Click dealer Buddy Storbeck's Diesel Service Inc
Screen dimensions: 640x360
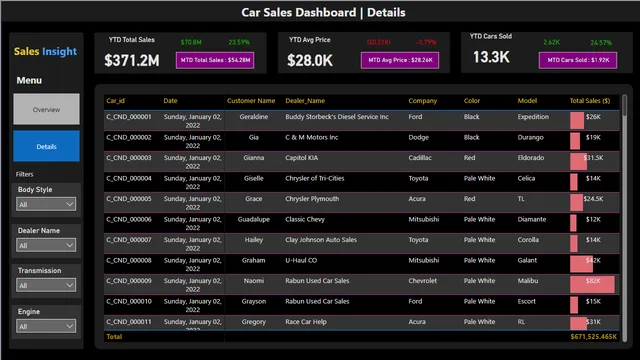point(337,117)
